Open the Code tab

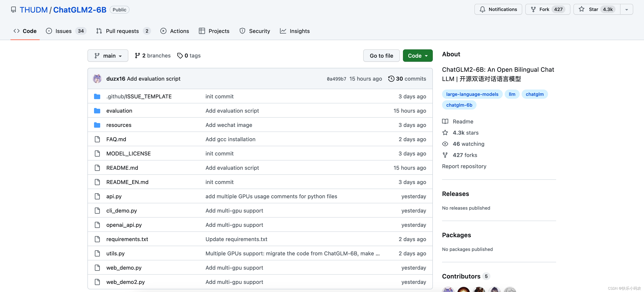coord(25,31)
